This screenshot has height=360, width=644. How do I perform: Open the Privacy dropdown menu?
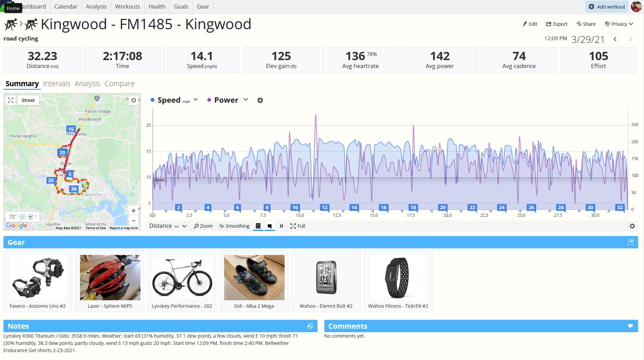[x=619, y=24]
